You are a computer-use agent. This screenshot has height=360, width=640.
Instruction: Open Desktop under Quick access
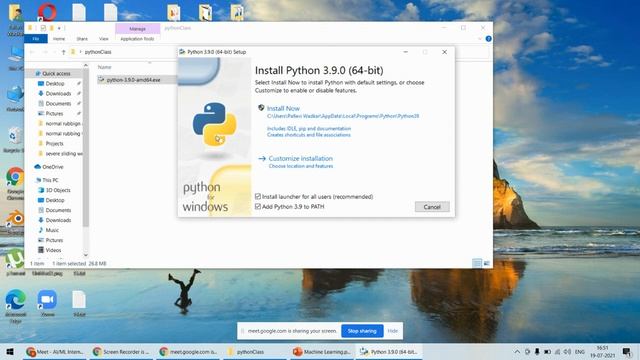click(55, 83)
